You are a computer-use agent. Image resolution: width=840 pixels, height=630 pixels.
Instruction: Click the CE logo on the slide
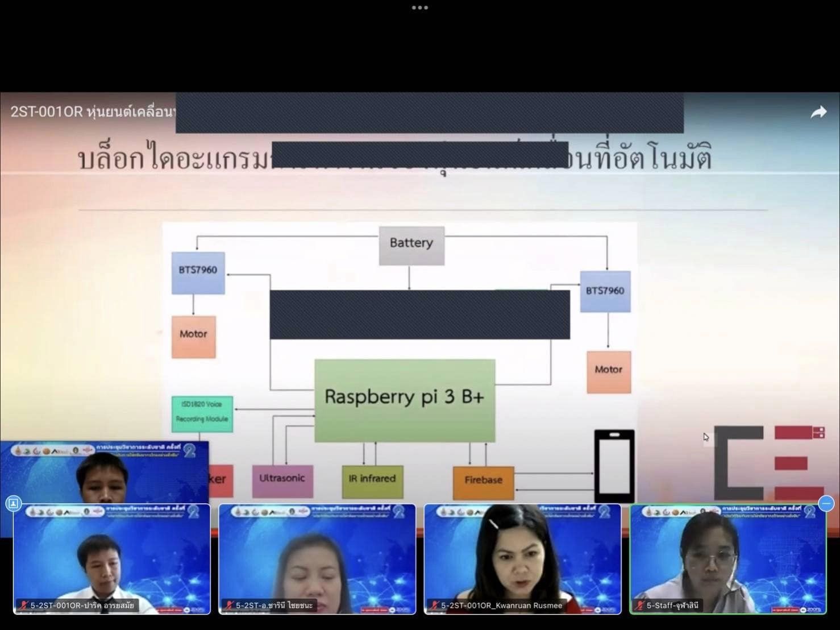tap(768, 462)
